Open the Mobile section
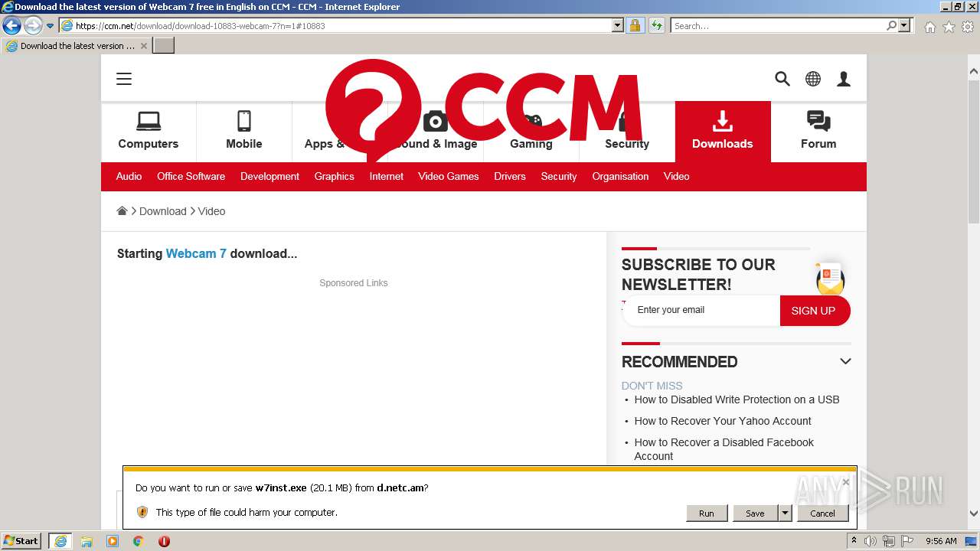The image size is (980, 551). [x=244, y=131]
